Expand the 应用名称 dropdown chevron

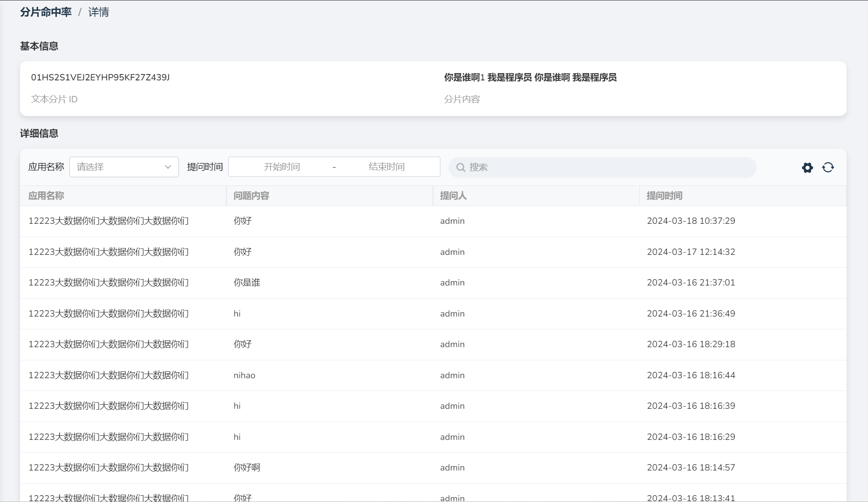168,167
